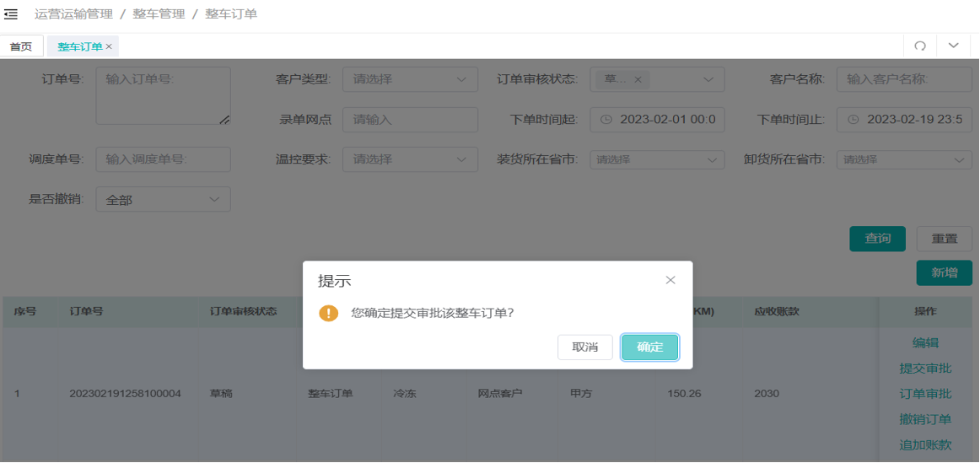This screenshot has width=980, height=463.
Task: Expand the 温控要求 dropdown
Action: [x=410, y=159]
